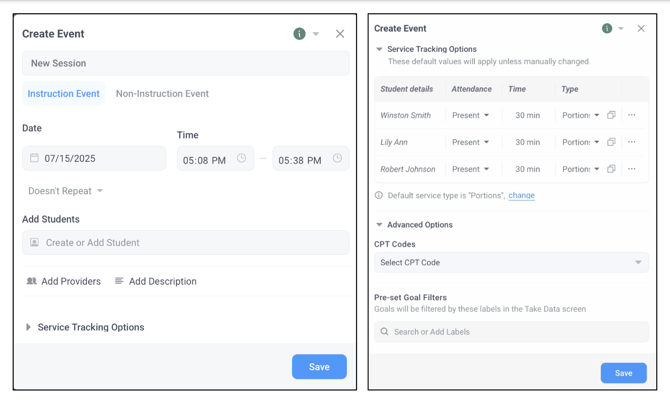Switch to Non-Instruction Event tab
The width and height of the screenshot is (670, 404).
pos(162,94)
